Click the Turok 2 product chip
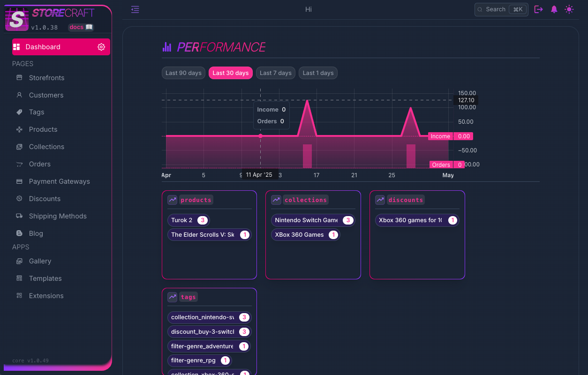Viewport: 588px width, 375px height. coord(188,220)
